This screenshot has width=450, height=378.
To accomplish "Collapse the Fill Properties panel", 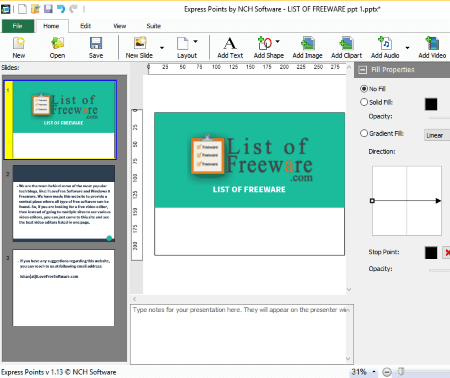I will click(x=362, y=70).
